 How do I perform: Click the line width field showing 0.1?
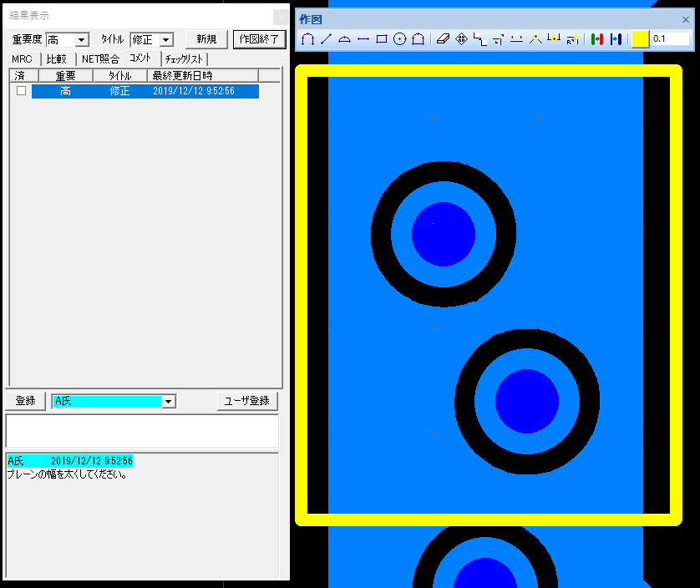pyautogui.click(x=671, y=39)
